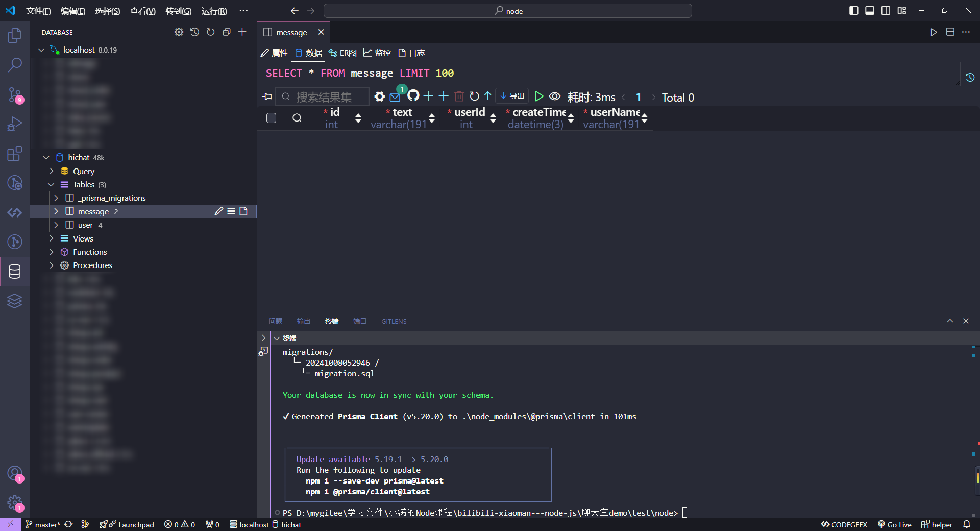Collapse all items in DATABASE panel
The height and width of the screenshot is (531, 980).
(227, 32)
